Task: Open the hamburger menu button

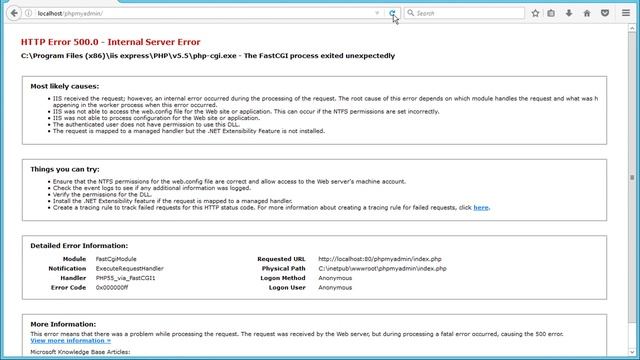Action: coord(626,13)
